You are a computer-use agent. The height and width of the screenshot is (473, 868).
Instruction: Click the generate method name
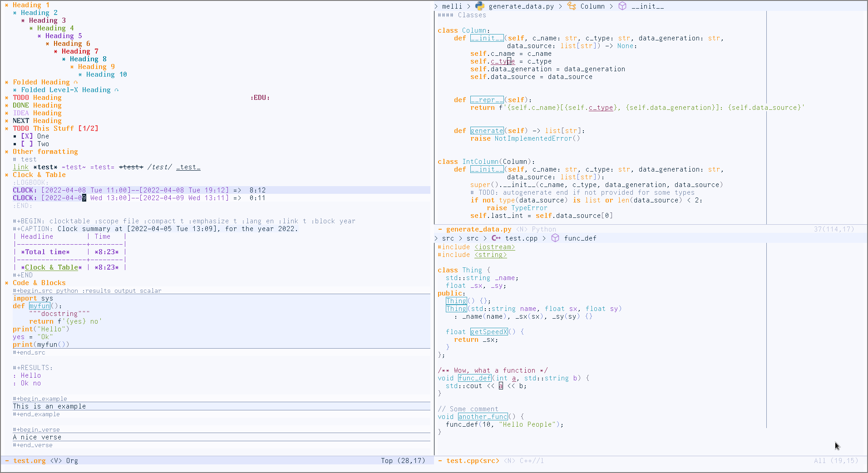(x=487, y=131)
